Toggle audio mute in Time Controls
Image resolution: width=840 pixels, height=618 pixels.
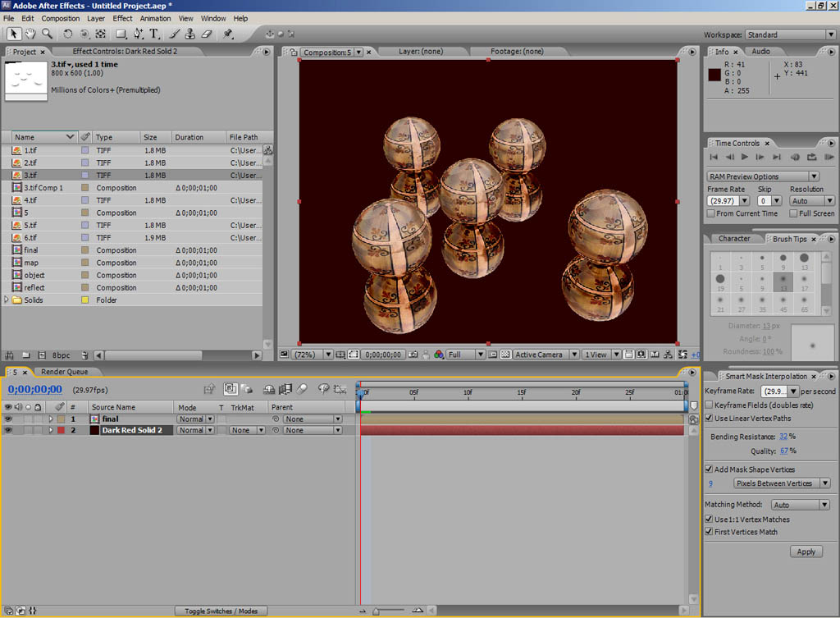click(x=795, y=157)
